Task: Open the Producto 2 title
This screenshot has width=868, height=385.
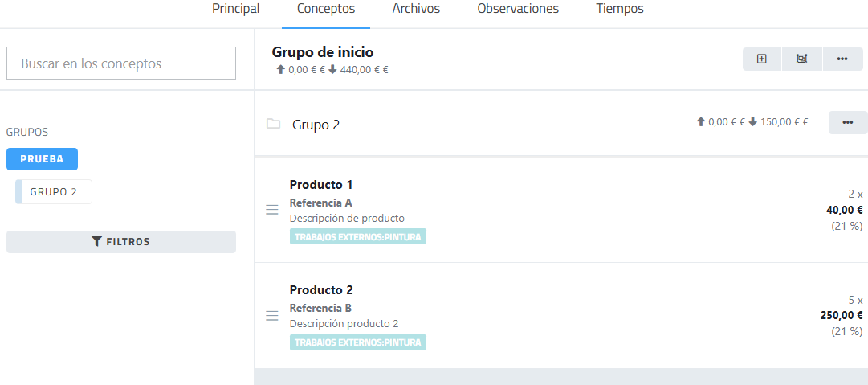Action: pyautogui.click(x=321, y=290)
